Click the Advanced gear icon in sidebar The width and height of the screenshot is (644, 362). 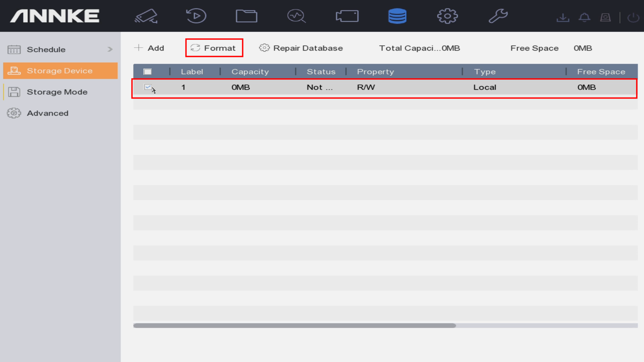(14, 113)
